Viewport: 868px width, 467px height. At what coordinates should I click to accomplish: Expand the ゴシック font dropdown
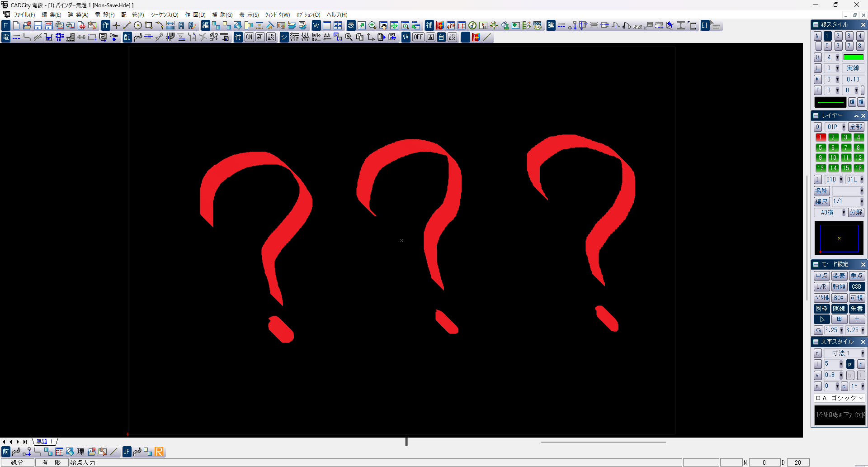861,398
